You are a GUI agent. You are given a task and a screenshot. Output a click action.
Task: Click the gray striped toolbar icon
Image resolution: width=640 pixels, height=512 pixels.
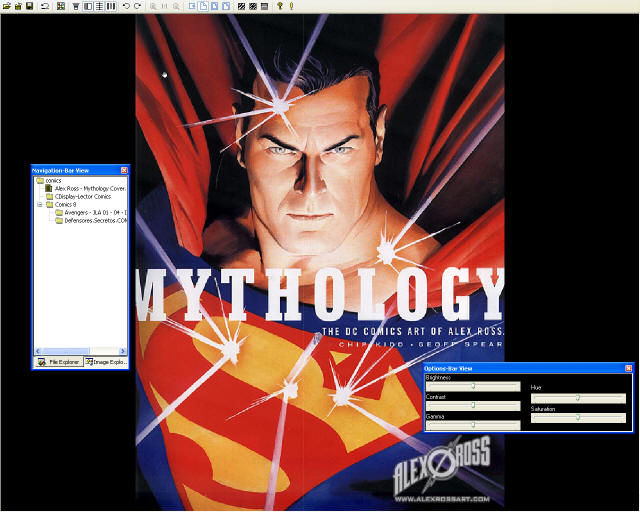tap(264, 6)
